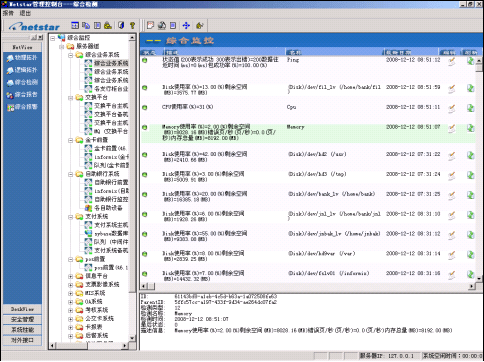Click the refresh icon for /dev/hd3 (/tmp) row
The image size is (484, 362).
click(x=470, y=175)
